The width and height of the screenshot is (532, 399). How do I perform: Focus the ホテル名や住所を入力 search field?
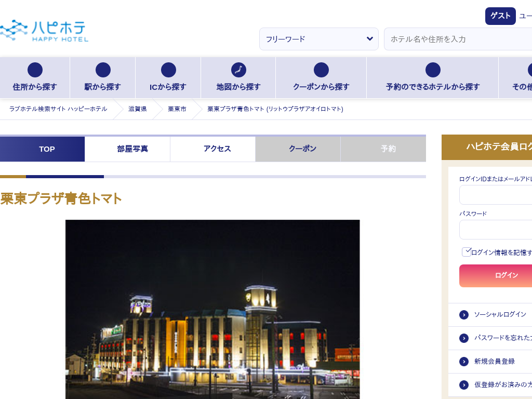point(458,39)
